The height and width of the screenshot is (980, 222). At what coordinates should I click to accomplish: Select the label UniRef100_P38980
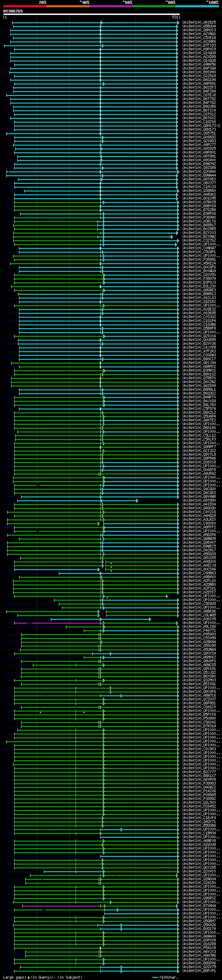tap(199, 217)
